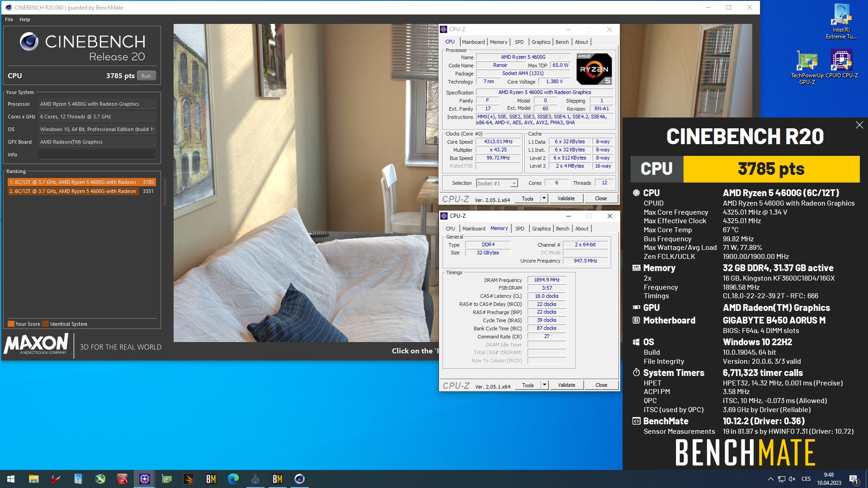Show hidden system tray icons
868x488 pixels.
(x=770, y=479)
